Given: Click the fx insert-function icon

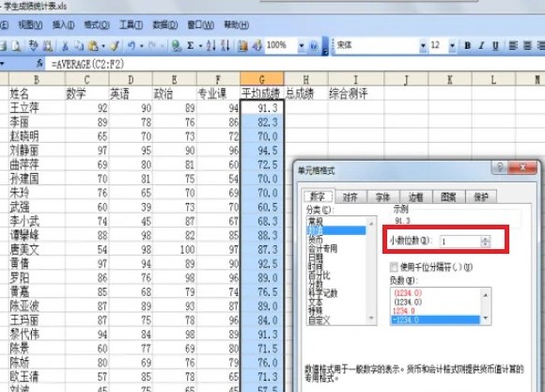Looking at the screenshot, I should tap(39, 64).
